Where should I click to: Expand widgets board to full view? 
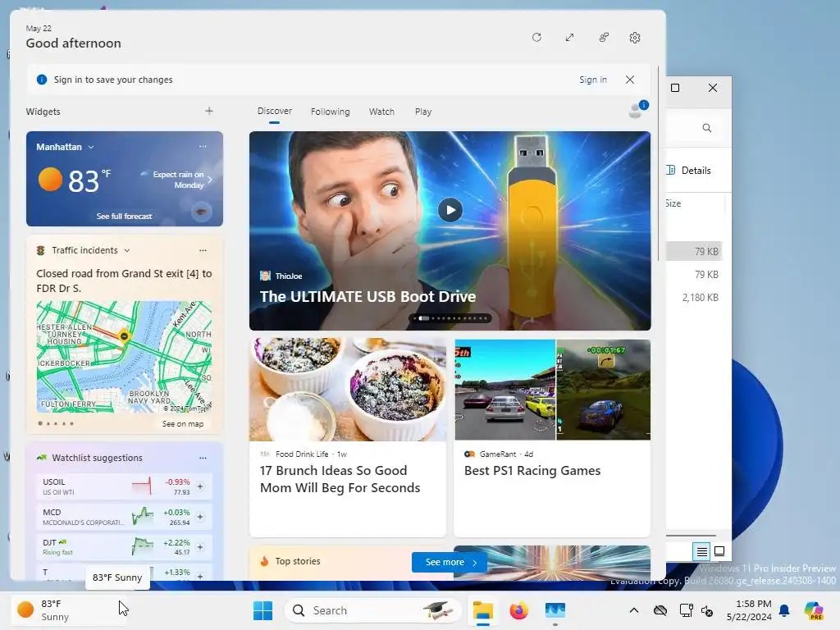tap(569, 38)
